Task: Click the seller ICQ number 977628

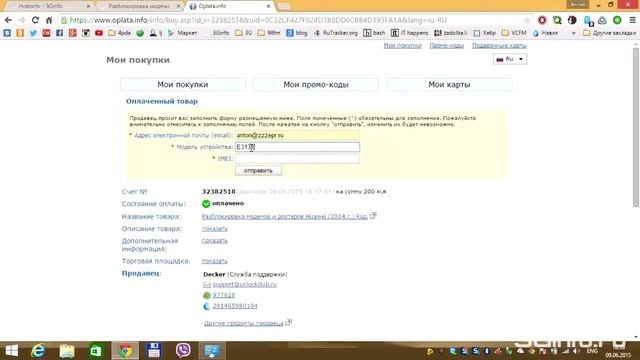Action: pos(224,295)
